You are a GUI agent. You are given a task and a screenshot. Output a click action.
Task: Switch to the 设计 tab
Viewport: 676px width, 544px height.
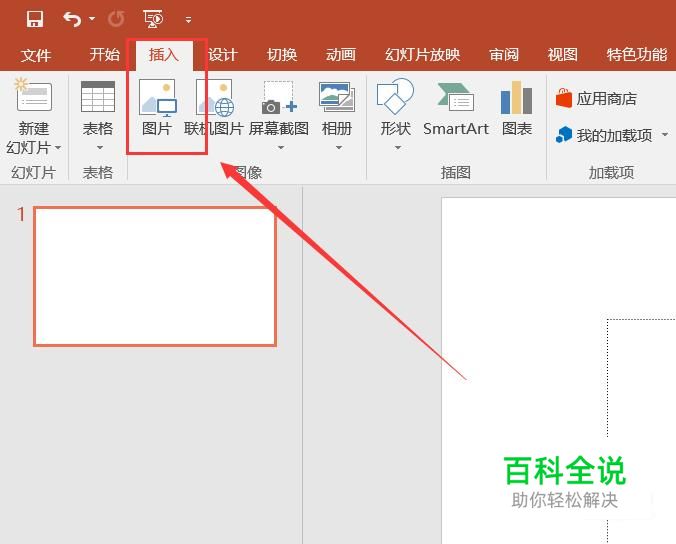click(223, 55)
